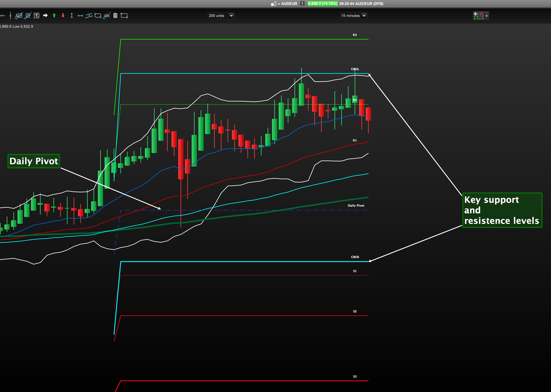
Task: Open the 15 minutes timeframe dropdown
Action: tap(354, 16)
